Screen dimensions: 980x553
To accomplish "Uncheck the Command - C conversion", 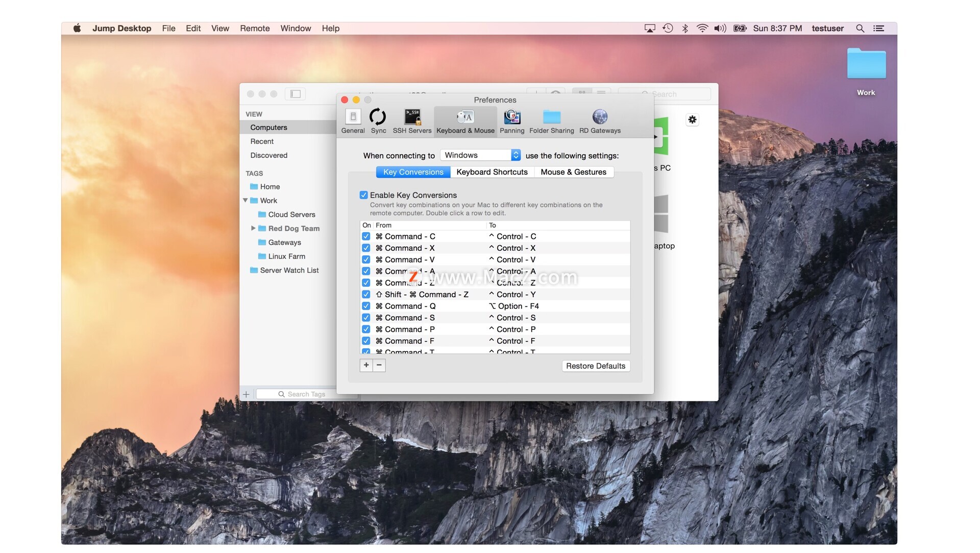I will tap(366, 236).
